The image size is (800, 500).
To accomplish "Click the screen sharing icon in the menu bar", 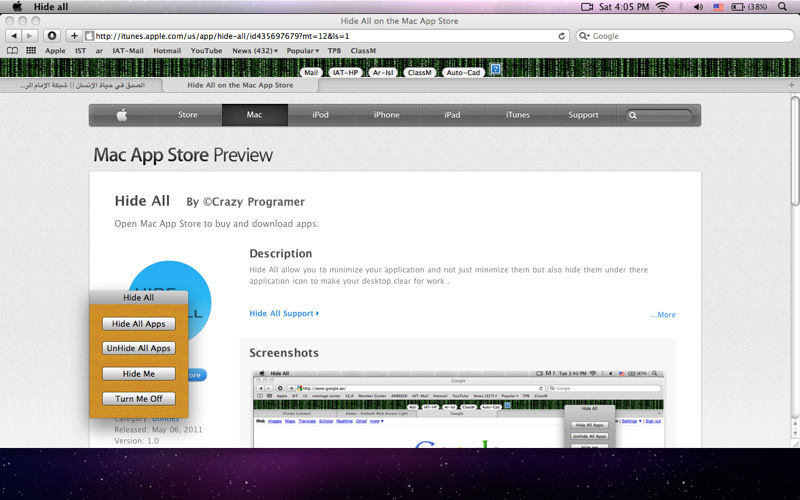I will pos(587,7).
